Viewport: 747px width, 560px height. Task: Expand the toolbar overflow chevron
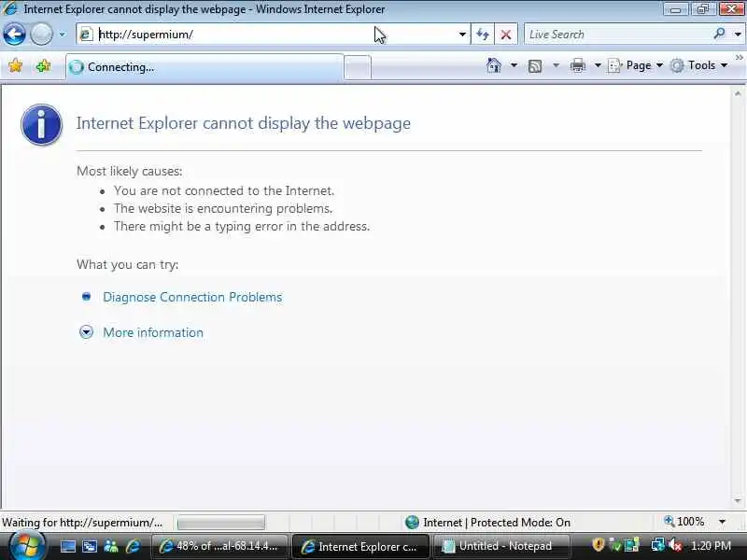click(x=739, y=58)
